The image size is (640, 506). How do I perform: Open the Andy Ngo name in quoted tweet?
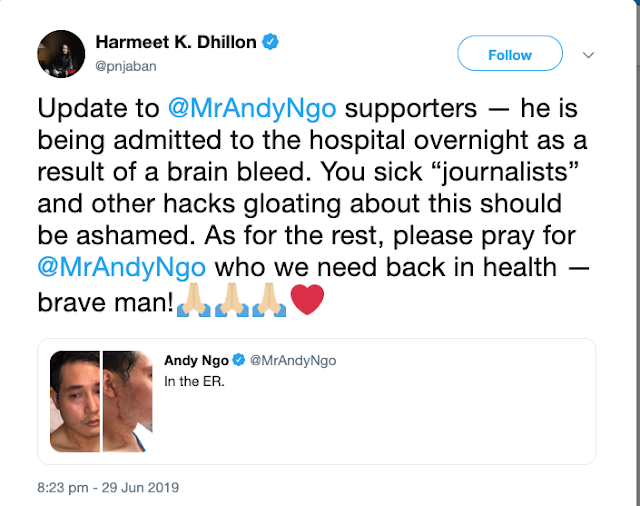(x=196, y=360)
